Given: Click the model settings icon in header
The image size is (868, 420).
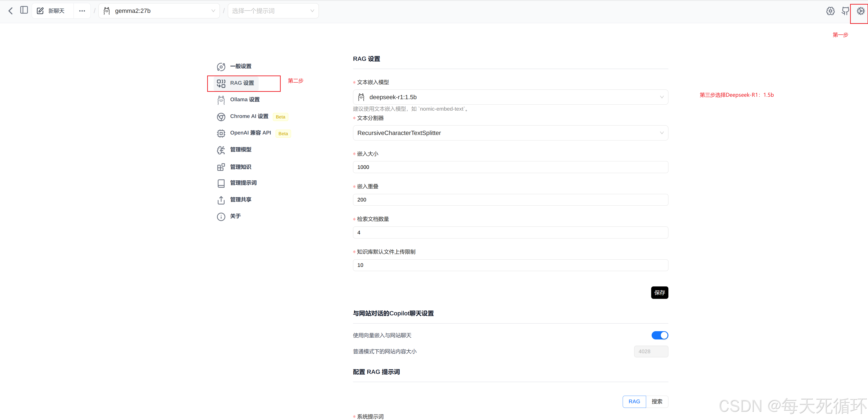Looking at the screenshot, I should coord(830,11).
